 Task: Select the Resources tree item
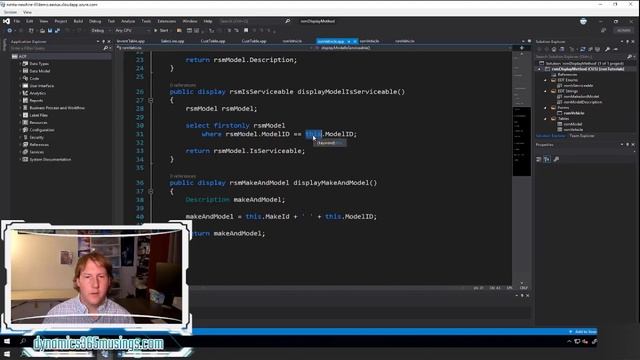[x=38, y=122]
